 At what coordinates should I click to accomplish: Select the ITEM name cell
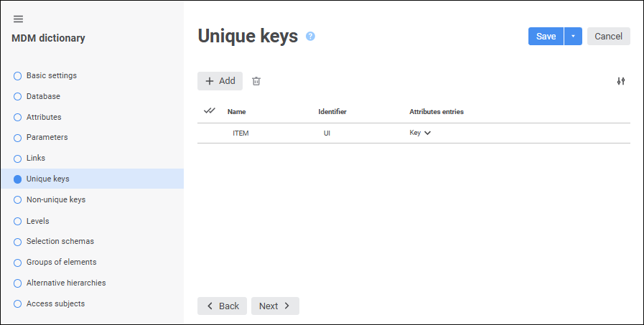tap(241, 133)
